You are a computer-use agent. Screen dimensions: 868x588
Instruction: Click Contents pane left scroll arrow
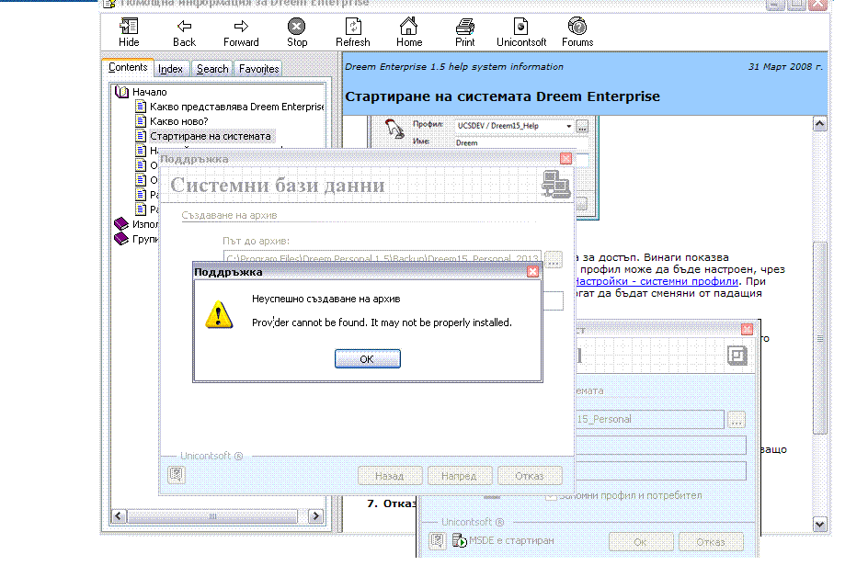pyautogui.click(x=118, y=516)
